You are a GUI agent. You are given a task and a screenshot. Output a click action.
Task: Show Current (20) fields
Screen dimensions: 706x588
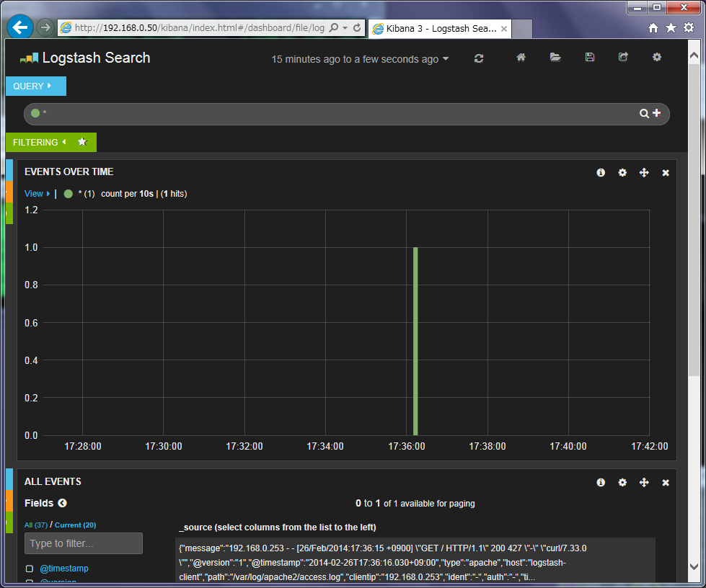tap(75, 525)
